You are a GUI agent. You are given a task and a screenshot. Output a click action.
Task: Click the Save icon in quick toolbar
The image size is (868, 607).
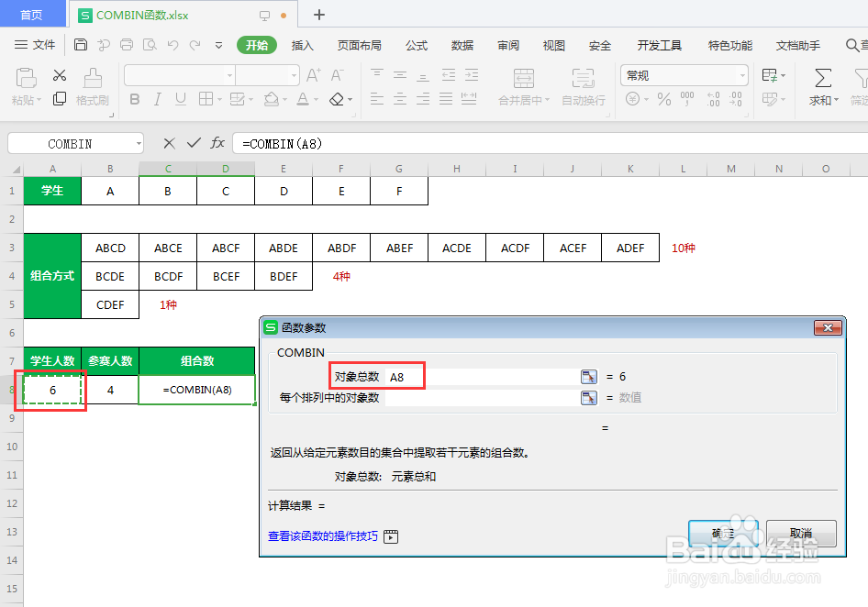pos(81,45)
